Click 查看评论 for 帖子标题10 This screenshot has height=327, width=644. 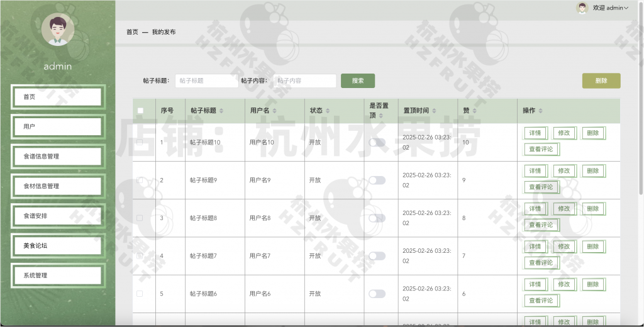pos(541,149)
